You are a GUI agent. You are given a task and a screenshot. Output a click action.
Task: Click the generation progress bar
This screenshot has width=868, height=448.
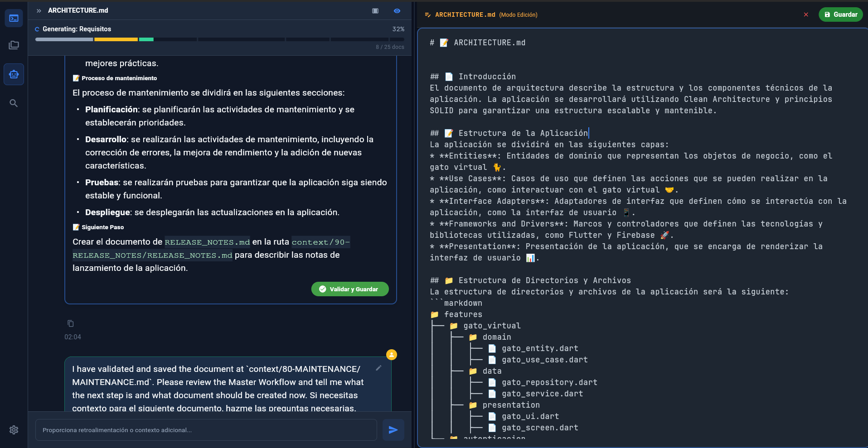click(x=219, y=39)
